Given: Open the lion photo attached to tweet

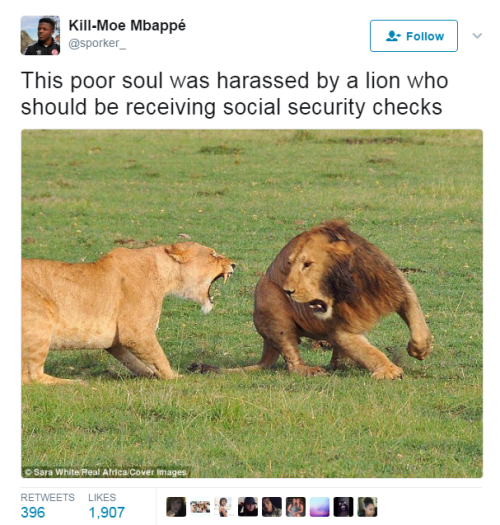Looking at the screenshot, I should click(252, 303).
